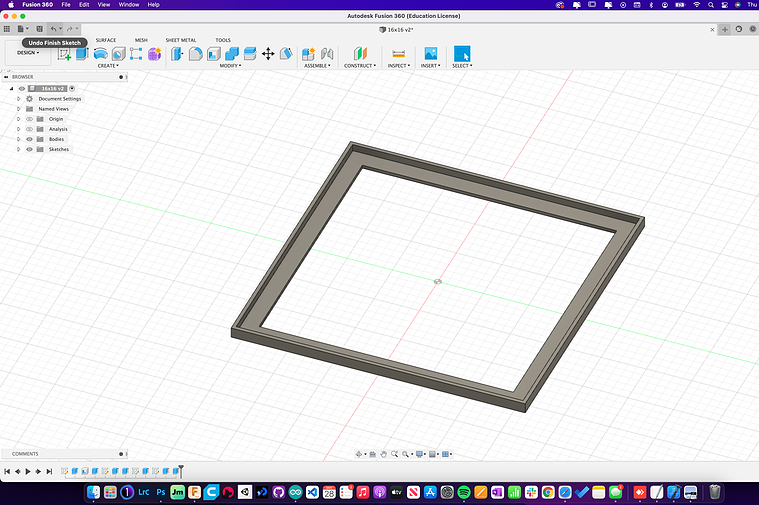
Task: Click the Look At icon in navigation bar
Action: [x=373, y=454]
